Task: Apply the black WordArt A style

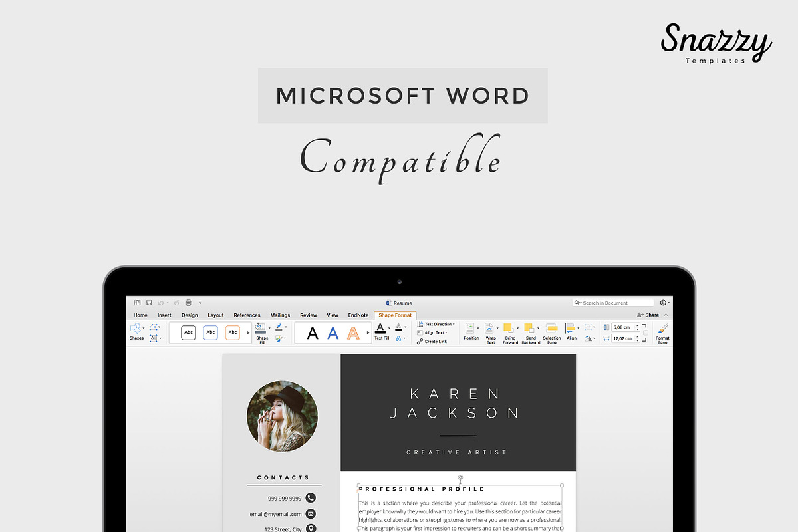Action: 313,333
